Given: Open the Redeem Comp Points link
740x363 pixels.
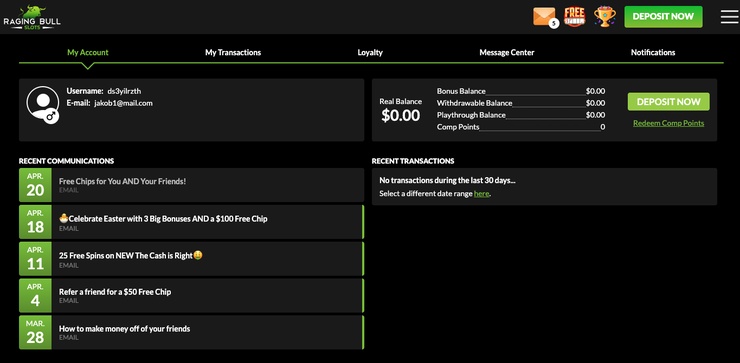Looking at the screenshot, I should 668,123.
